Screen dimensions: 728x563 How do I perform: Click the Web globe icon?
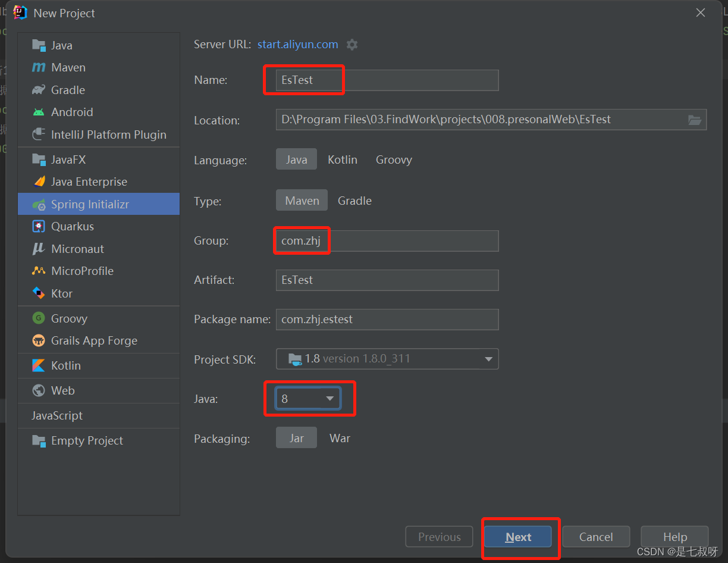(x=39, y=390)
